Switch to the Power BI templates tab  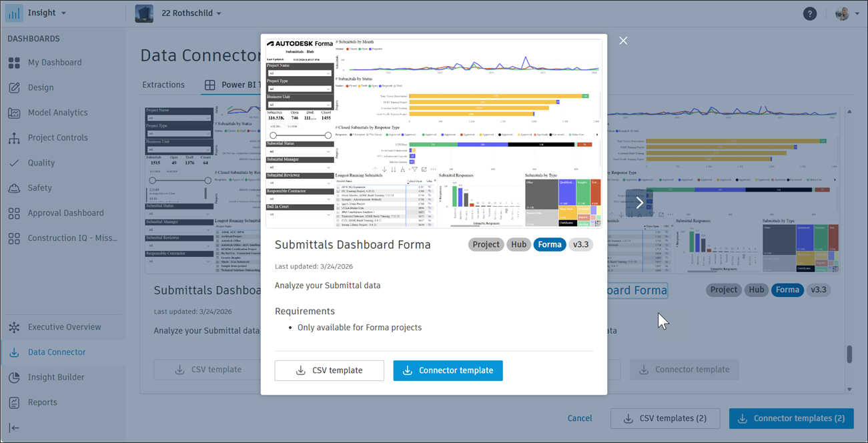coord(232,85)
